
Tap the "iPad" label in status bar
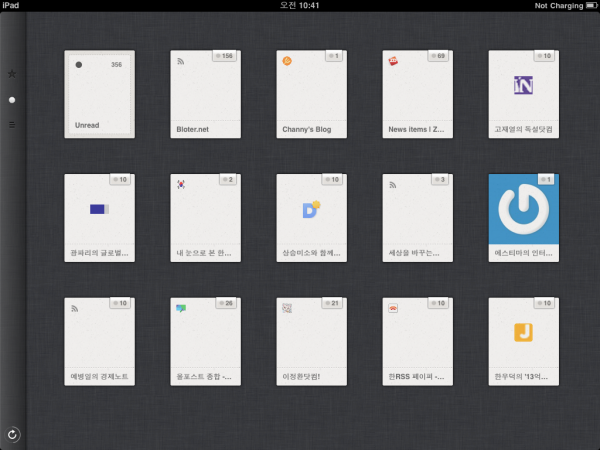pyautogui.click(x=10, y=5)
